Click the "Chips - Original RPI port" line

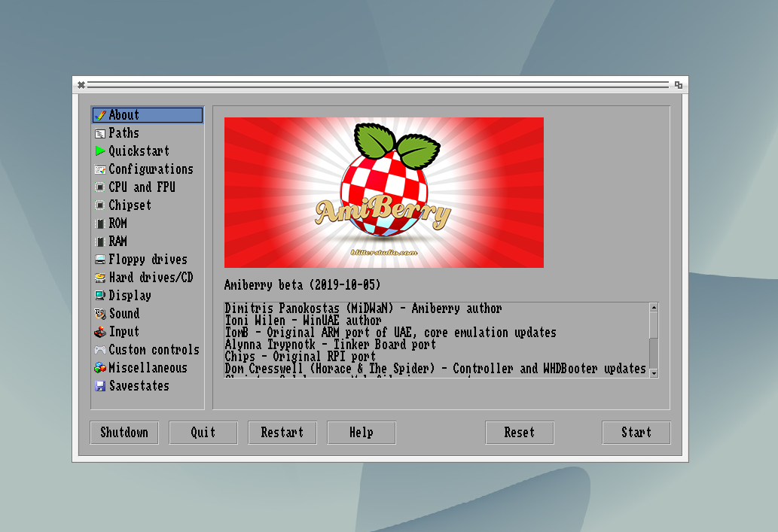click(301, 357)
